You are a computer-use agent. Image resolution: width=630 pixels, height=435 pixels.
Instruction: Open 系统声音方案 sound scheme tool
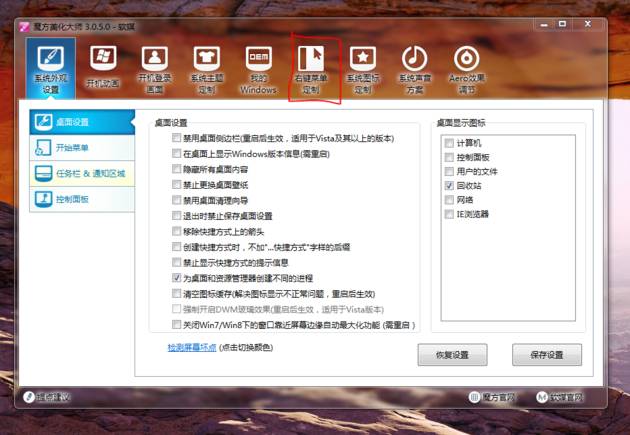click(x=415, y=70)
